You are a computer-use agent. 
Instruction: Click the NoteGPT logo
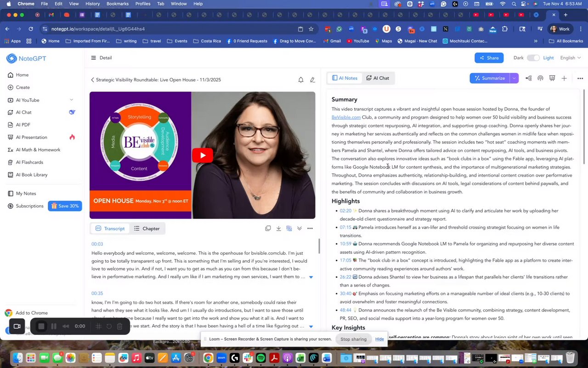pyautogui.click(x=26, y=58)
